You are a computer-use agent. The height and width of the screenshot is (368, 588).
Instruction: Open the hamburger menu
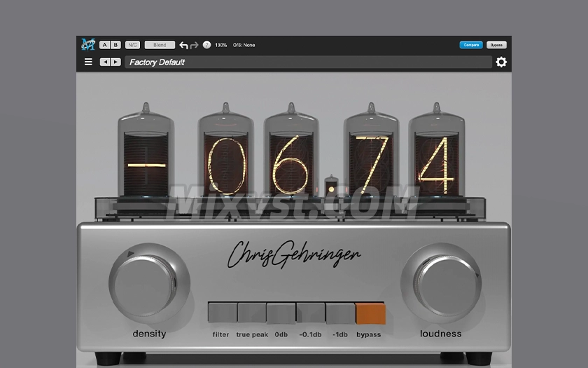pos(88,62)
